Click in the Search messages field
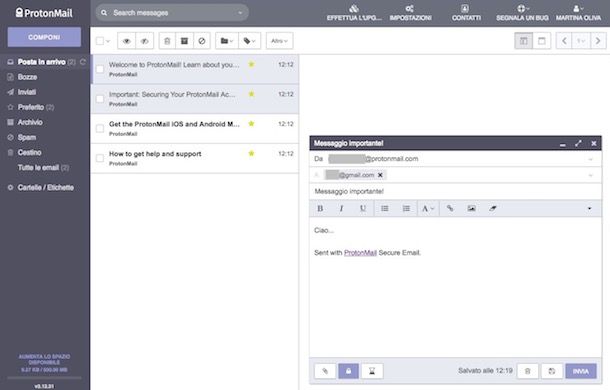The width and height of the screenshot is (610, 390). click(171, 13)
